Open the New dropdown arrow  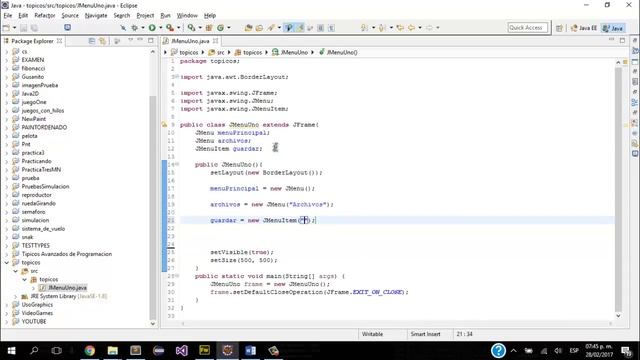14,28
